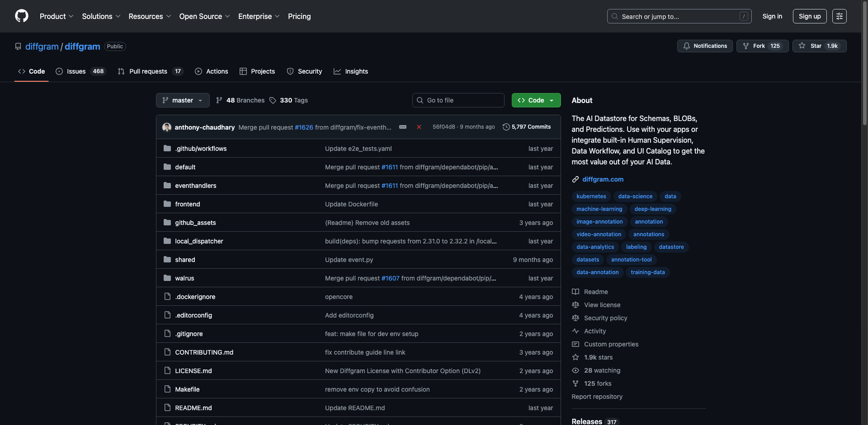Open the diffgram.com website link
868x425 pixels.
(x=603, y=179)
